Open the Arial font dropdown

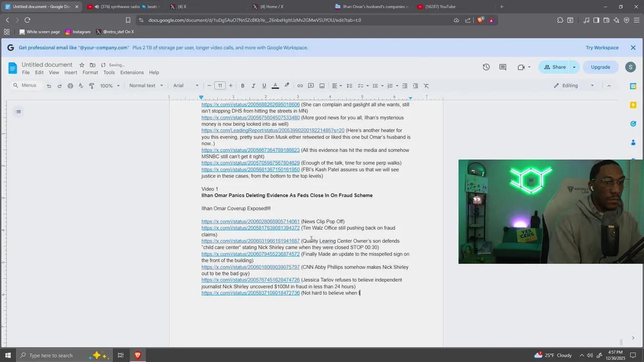coord(186,86)
